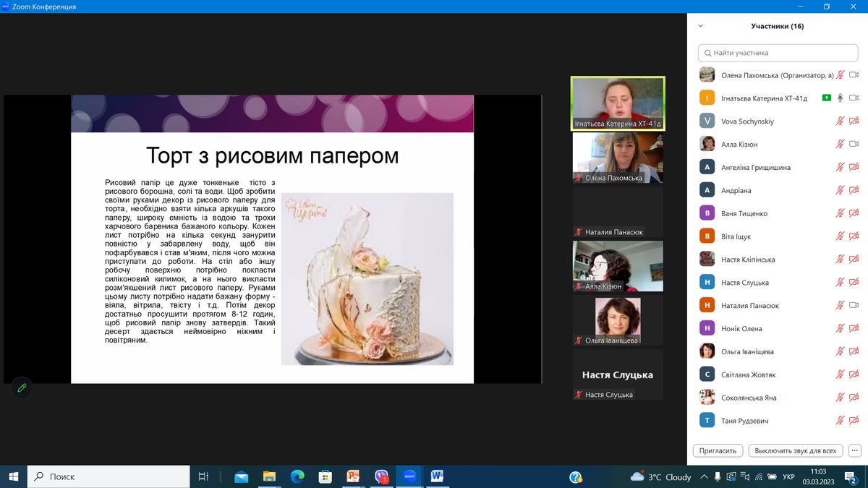Screen dimensions: 868x488
Task: Click the Zoom icon in the taskbar
Action: tap(409, 476)
